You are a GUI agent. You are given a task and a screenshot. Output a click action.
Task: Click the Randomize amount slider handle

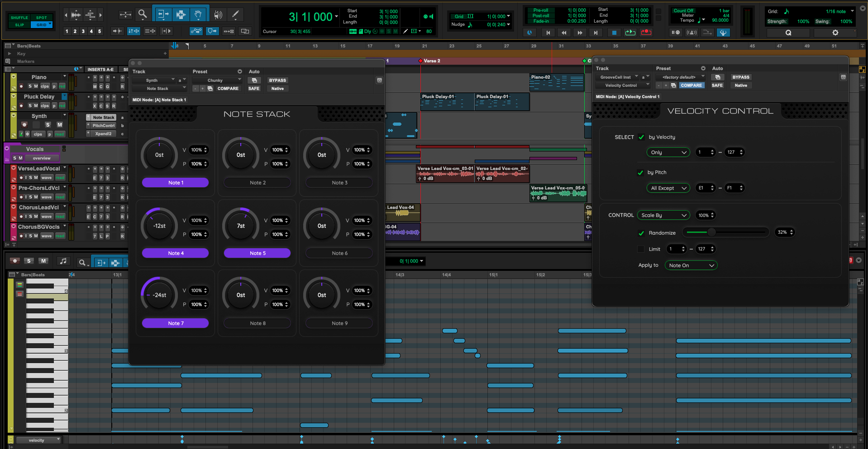[711, 232]
